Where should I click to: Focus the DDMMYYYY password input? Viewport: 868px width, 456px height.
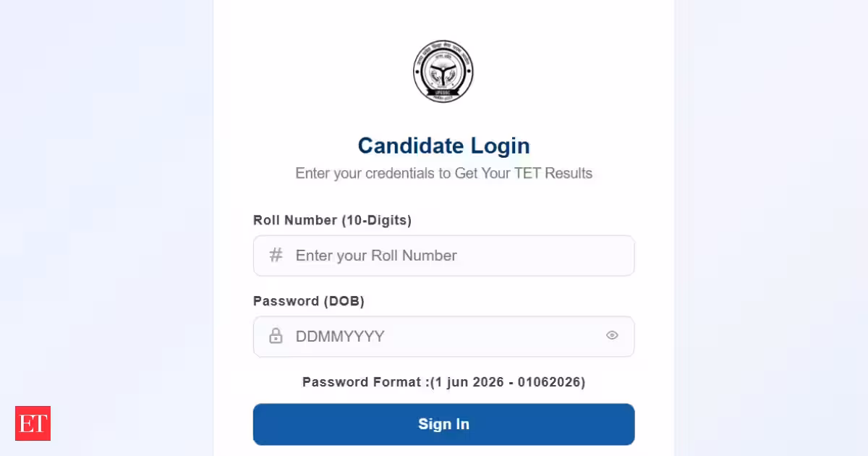click(443, 337)
